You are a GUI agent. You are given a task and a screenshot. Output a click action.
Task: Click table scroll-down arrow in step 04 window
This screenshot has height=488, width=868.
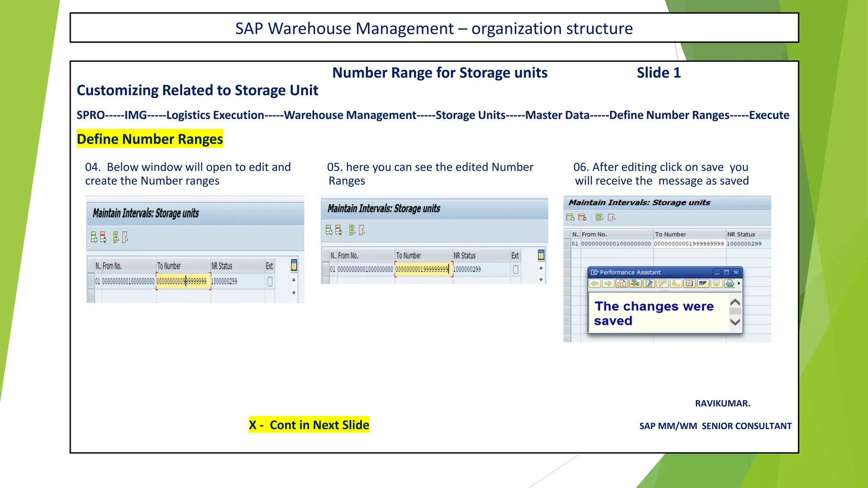[x=294, y=293]
